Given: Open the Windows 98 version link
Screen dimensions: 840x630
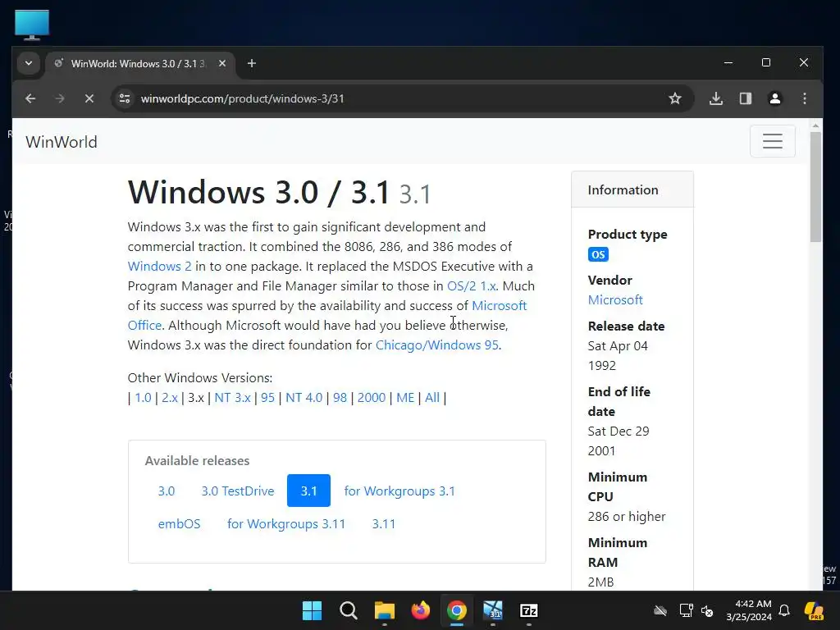Looking at the screenshot, I should [x=340, y=398].
